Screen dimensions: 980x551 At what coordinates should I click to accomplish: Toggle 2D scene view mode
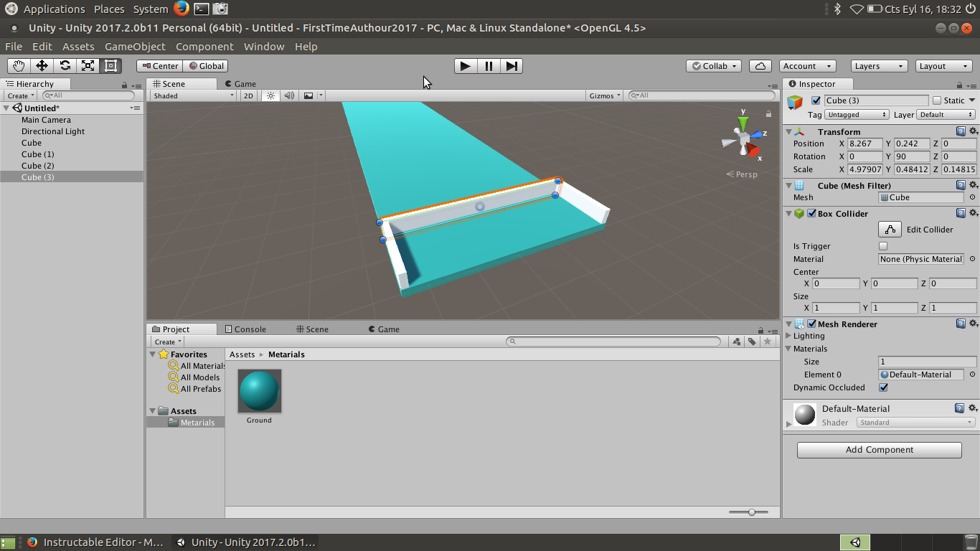pyautogui.click(x=248, y=95)
